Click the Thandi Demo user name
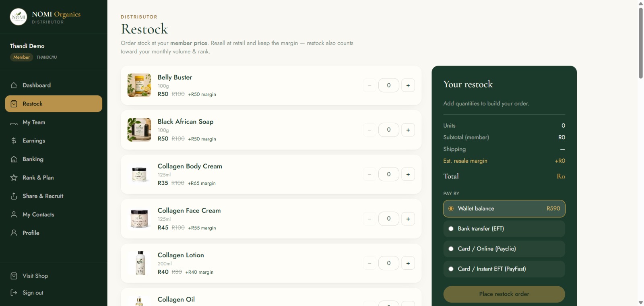Image resolution: width=644 pixels, height=306 pixels. 27,46
